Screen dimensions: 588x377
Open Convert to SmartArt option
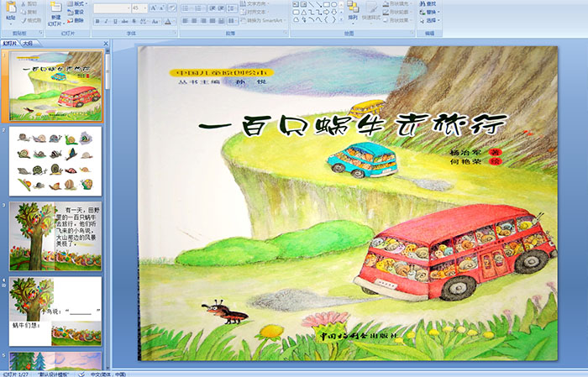click(x=262, y=20)
